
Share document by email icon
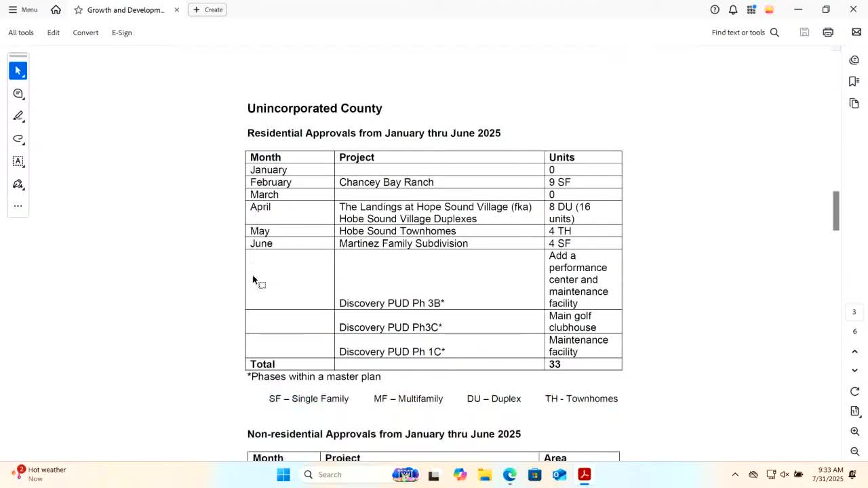[x=856, y=33]
